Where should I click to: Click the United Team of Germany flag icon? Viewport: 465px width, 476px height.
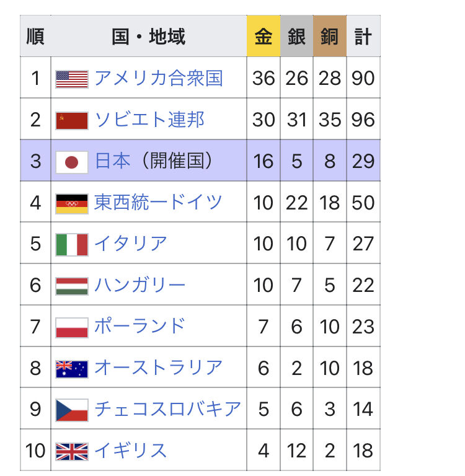[72, 203]
